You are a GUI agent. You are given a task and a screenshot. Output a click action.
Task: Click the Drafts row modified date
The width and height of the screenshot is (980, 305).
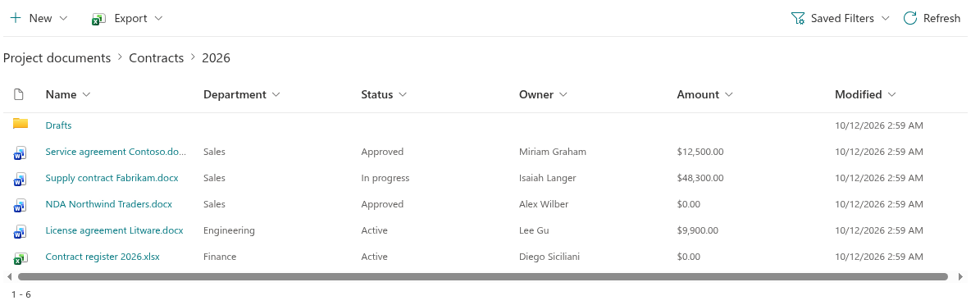point(879,125)
